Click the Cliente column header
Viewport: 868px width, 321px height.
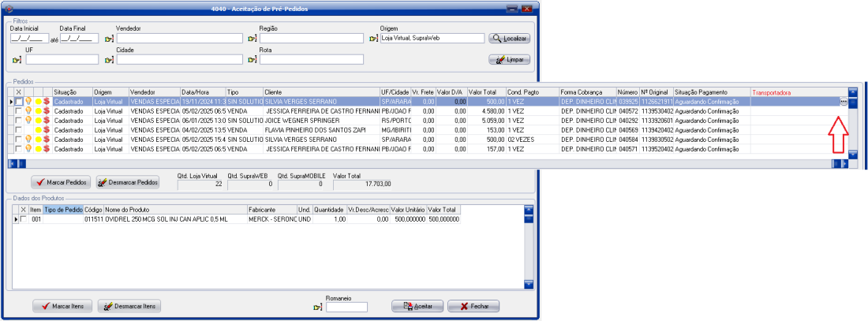(x=320, y=92)
